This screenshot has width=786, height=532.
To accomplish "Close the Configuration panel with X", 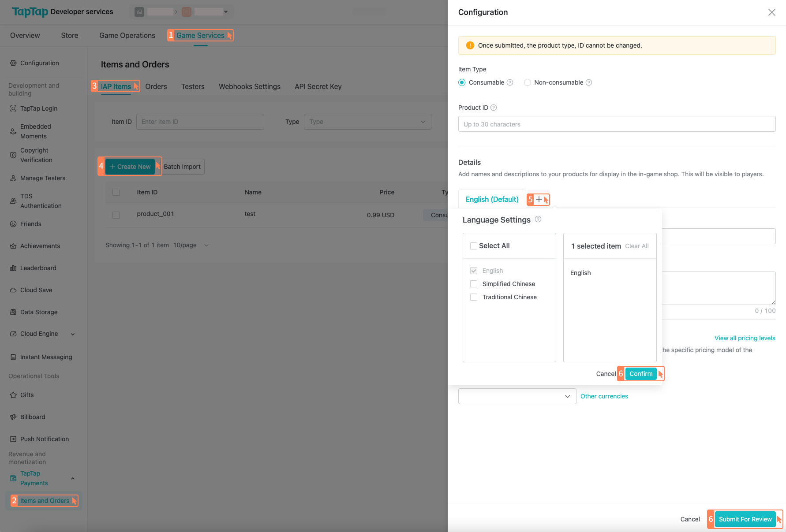I will click(x=772, y=12).
